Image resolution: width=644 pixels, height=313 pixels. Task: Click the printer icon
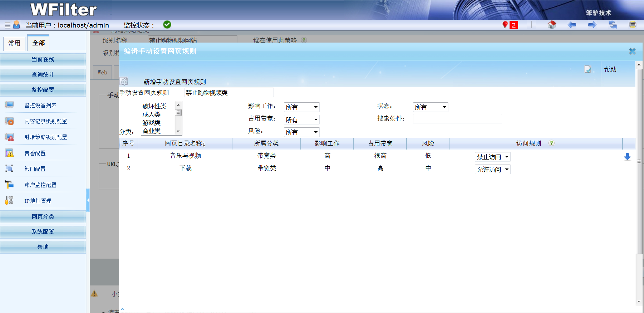pos(633,25)
